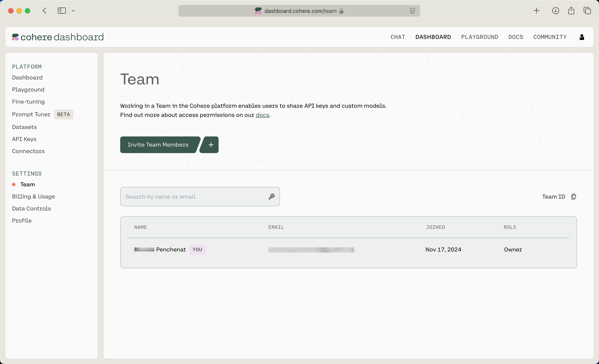Image resolution: width=599 pixels, height=364 pixels.
Task: Click the BETA badge next to Prompt Tuner
Action: click(63, 114)
